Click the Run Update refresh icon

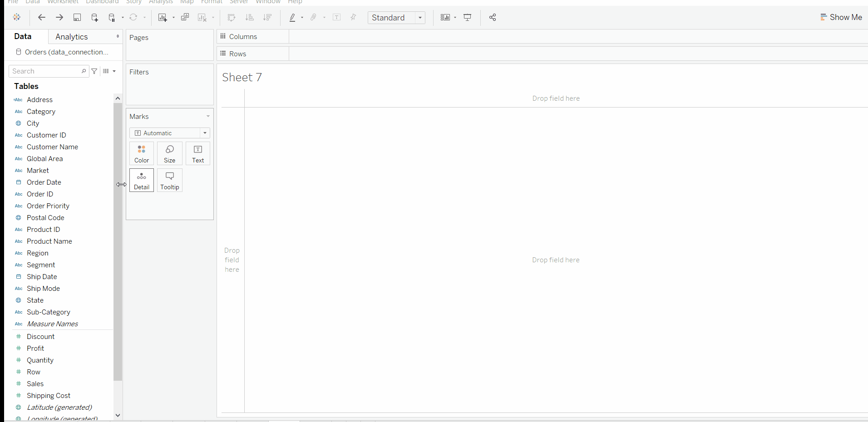pyautogui.click(x=133, y=17)
